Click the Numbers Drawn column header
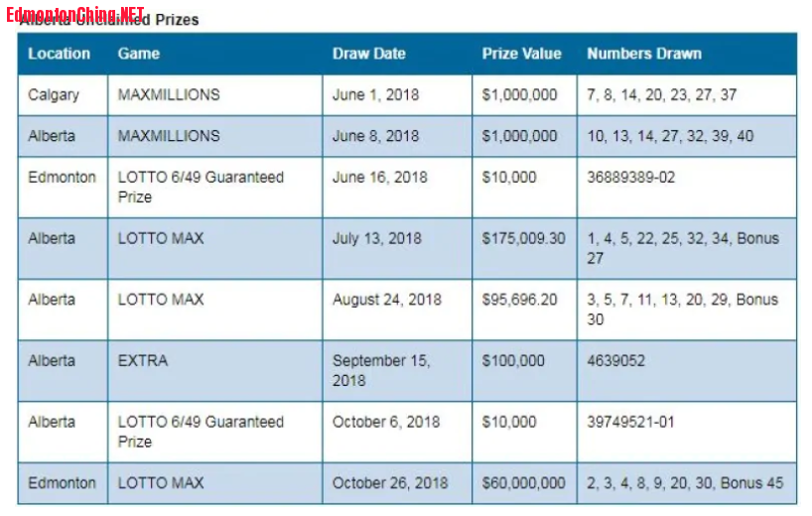This screenshot has width=812, height=516. (x=644, y=54)
